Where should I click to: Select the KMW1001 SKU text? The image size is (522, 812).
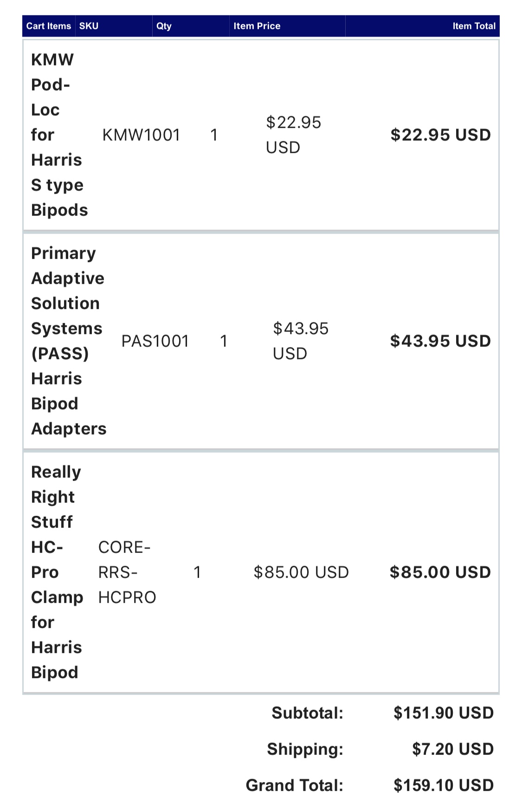tap(141, 135)
